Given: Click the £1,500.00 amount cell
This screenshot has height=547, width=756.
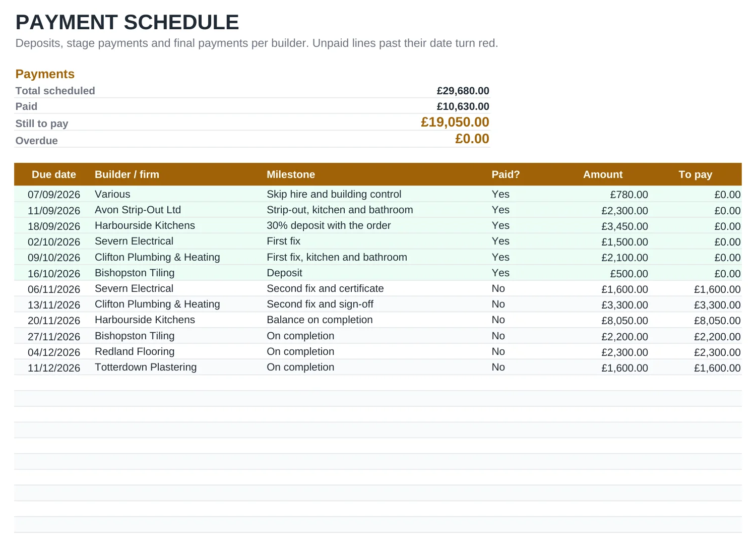Looking at the screenshot, I should [624, 242].
